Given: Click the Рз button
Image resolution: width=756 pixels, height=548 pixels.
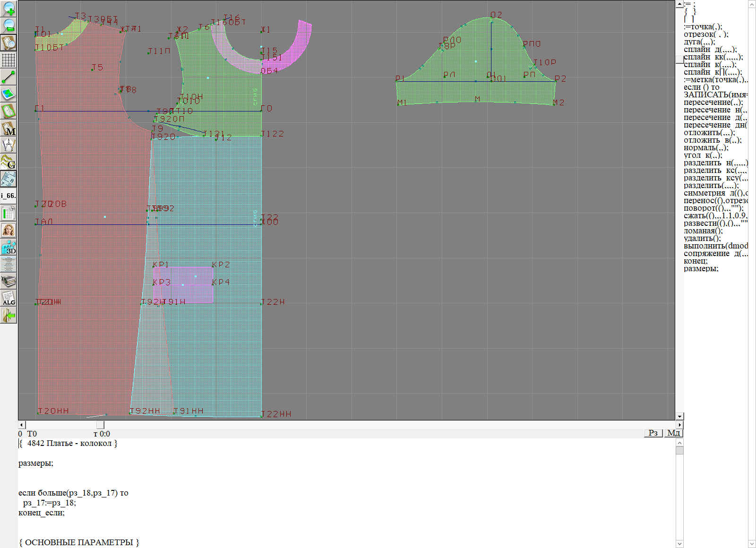Looking at the screenshot, I should (x=653, y=433).
